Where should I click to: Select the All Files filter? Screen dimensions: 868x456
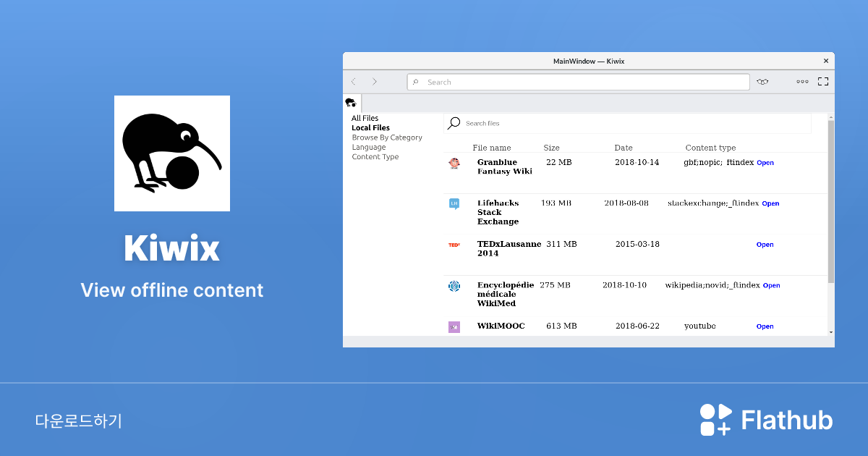pos(364,117)
